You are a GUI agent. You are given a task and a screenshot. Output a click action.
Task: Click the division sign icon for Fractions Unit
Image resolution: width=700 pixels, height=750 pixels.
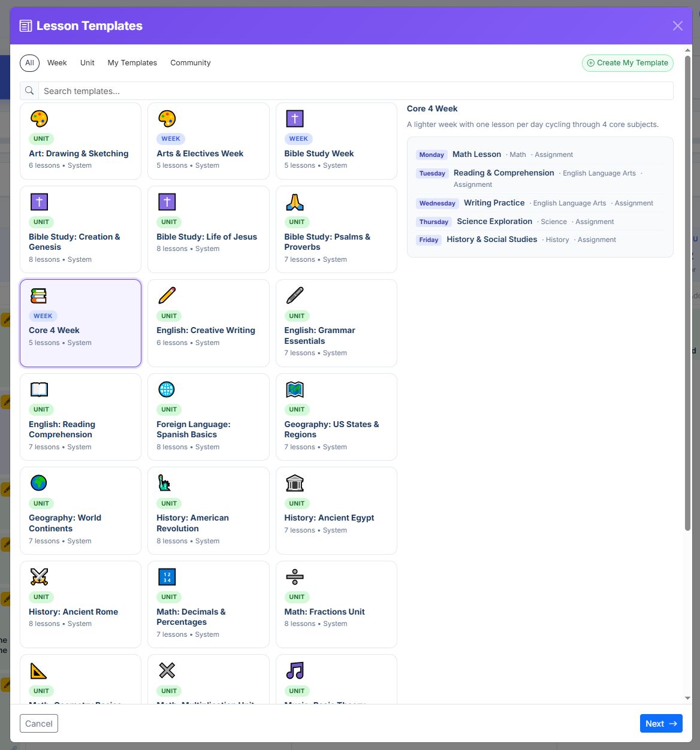coord(294,577)
